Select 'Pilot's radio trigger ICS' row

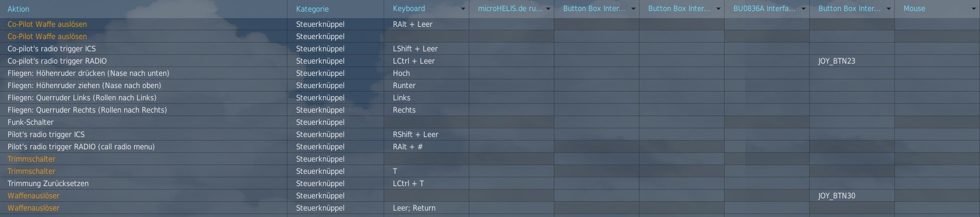143,134
